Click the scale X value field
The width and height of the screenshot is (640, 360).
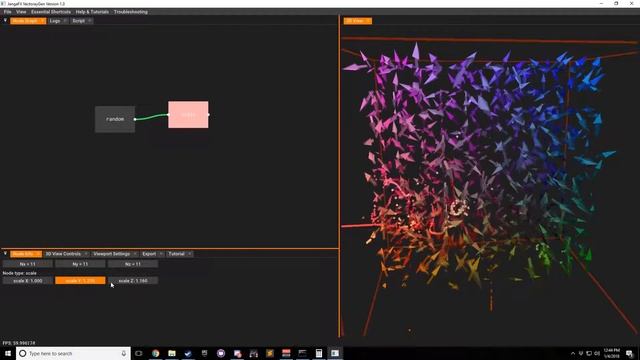27,281
